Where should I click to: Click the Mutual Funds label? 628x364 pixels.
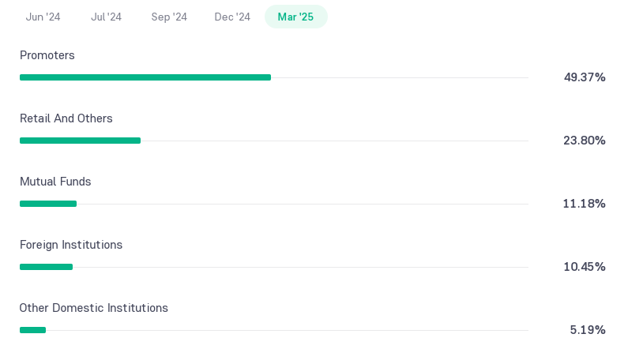(55, 182)
